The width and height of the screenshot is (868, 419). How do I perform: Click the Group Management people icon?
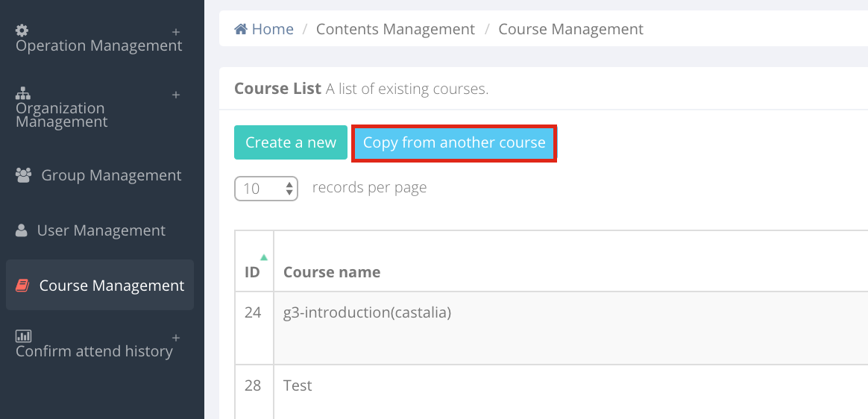pyautogui.click(x=23, y=175)
